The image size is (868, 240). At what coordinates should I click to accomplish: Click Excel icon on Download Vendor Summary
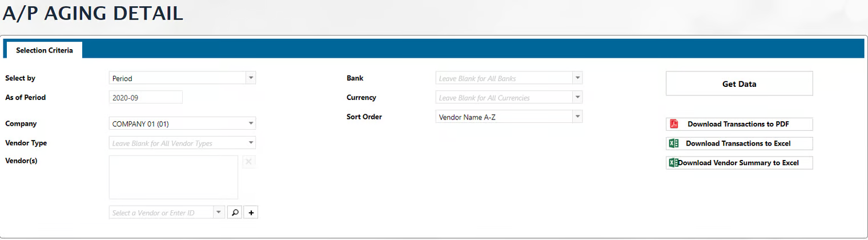673,163
